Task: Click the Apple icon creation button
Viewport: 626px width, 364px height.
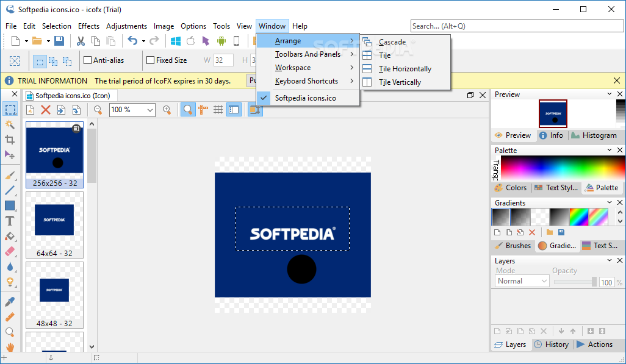Action: point(191,41)
